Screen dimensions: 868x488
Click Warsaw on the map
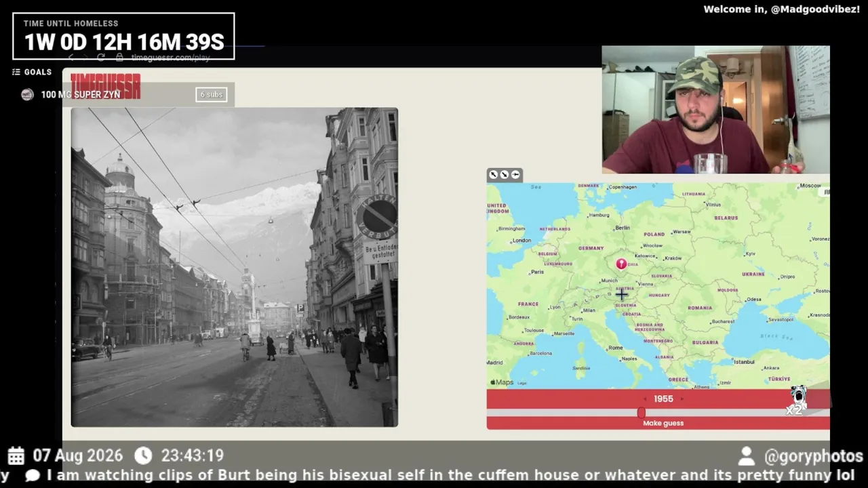(x=681, y=232)
